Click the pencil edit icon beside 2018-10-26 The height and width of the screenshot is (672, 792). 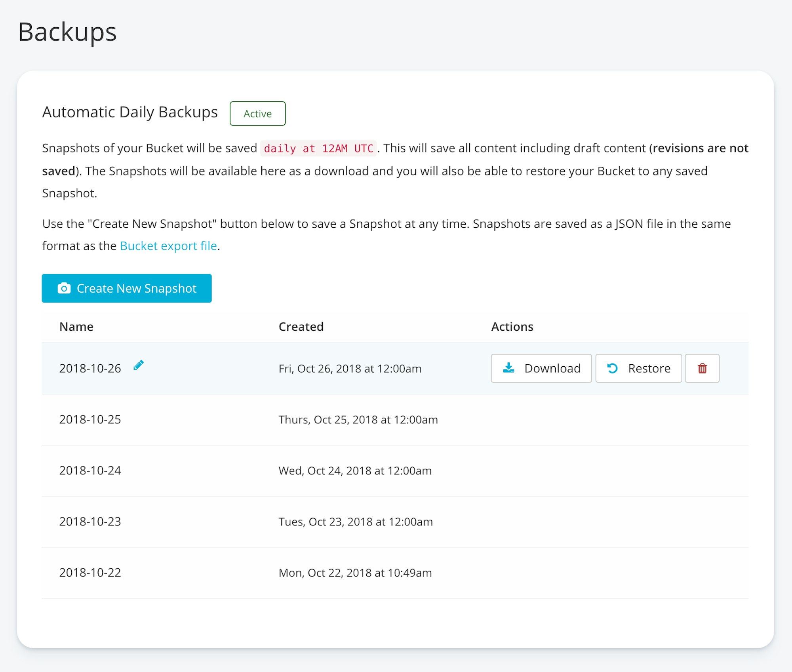pyautogui.click(x=138, y=365)
